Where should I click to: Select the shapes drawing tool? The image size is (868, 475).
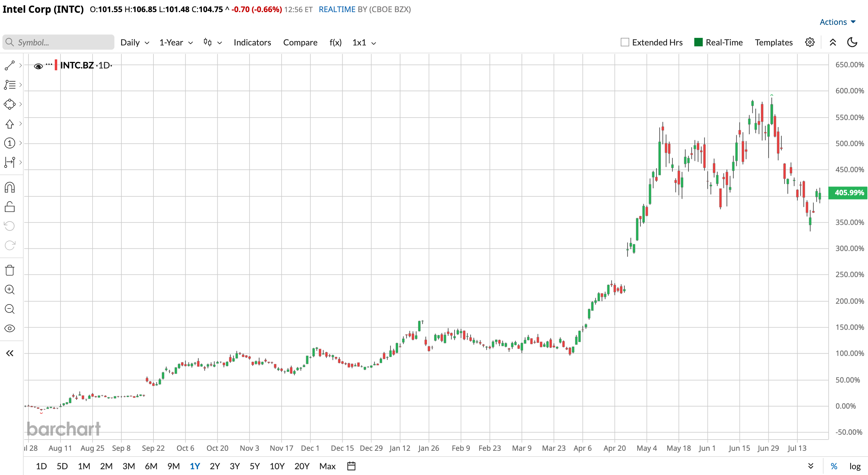point(10,104)
